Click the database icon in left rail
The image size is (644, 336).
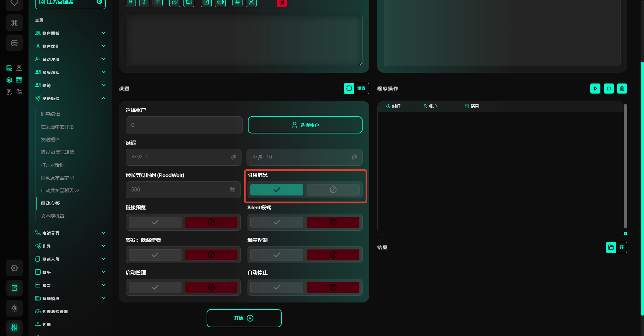pos(14,43)
